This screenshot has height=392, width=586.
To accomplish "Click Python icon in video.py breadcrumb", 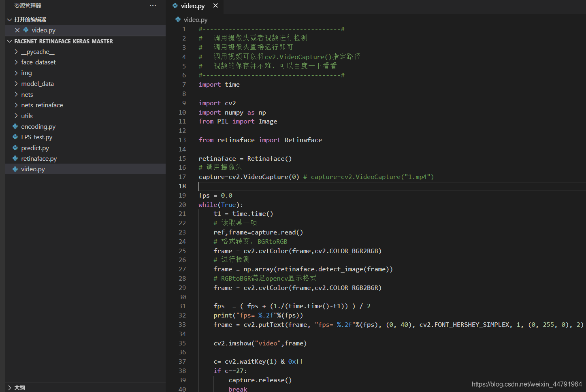I will 178,19.
